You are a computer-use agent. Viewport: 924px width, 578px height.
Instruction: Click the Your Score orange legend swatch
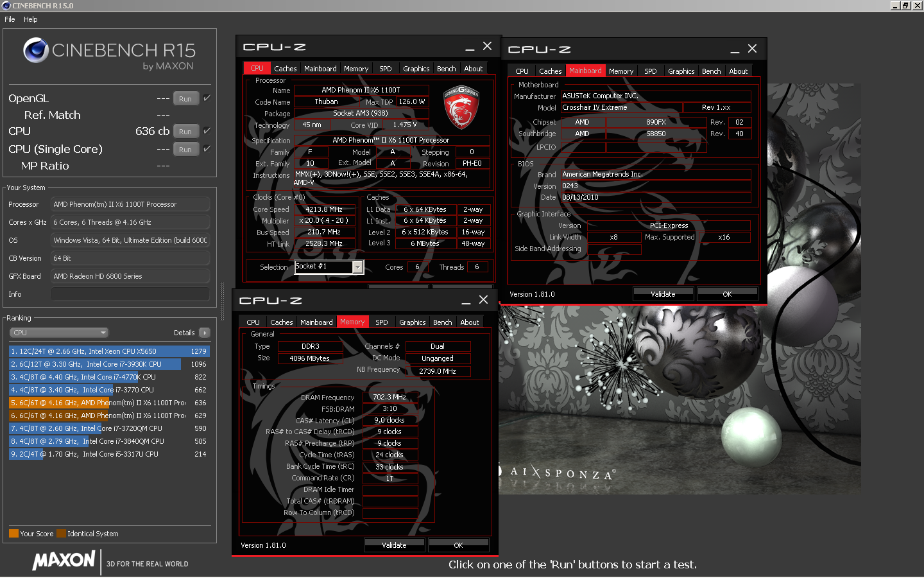[x=13, y=534]
